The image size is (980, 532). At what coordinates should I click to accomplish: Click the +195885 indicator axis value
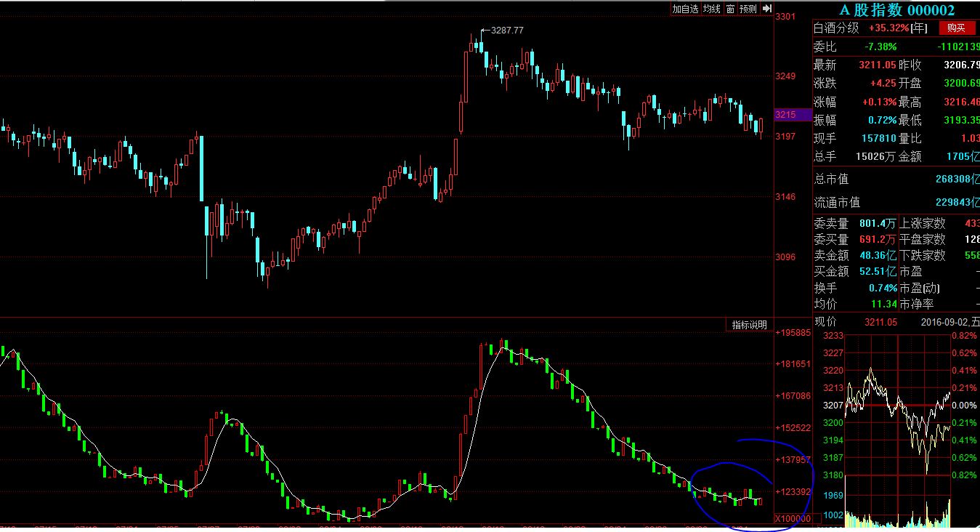click(x=793, y=333)
